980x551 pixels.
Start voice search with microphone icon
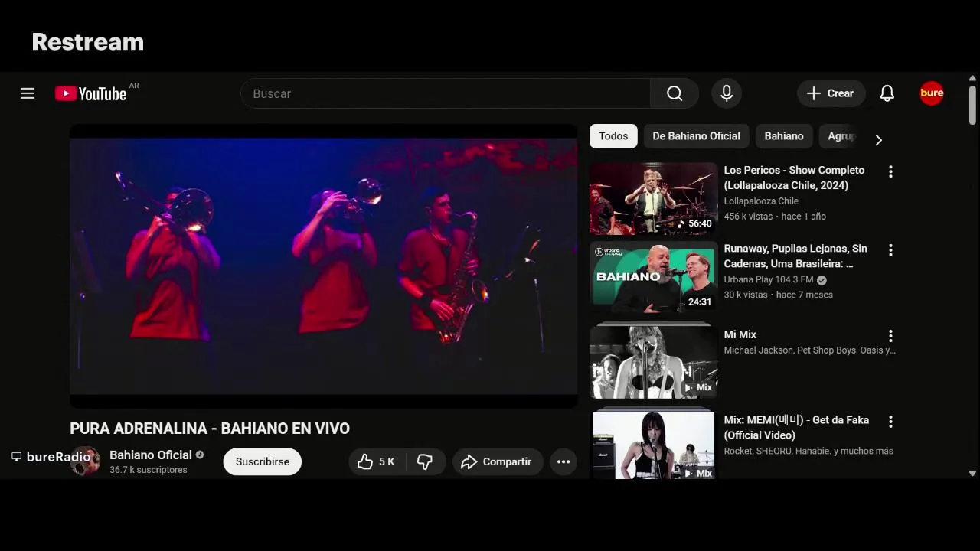(x=727, y=93)
